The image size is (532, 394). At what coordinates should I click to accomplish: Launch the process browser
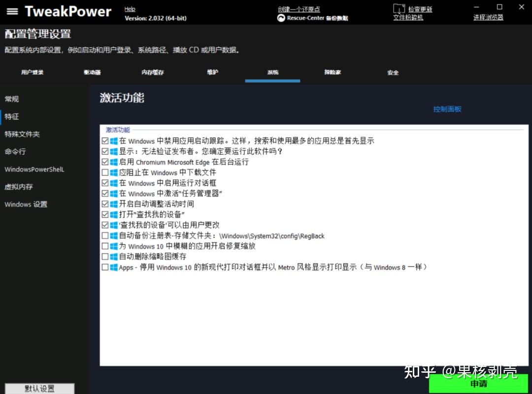click(x=488, y=18)
